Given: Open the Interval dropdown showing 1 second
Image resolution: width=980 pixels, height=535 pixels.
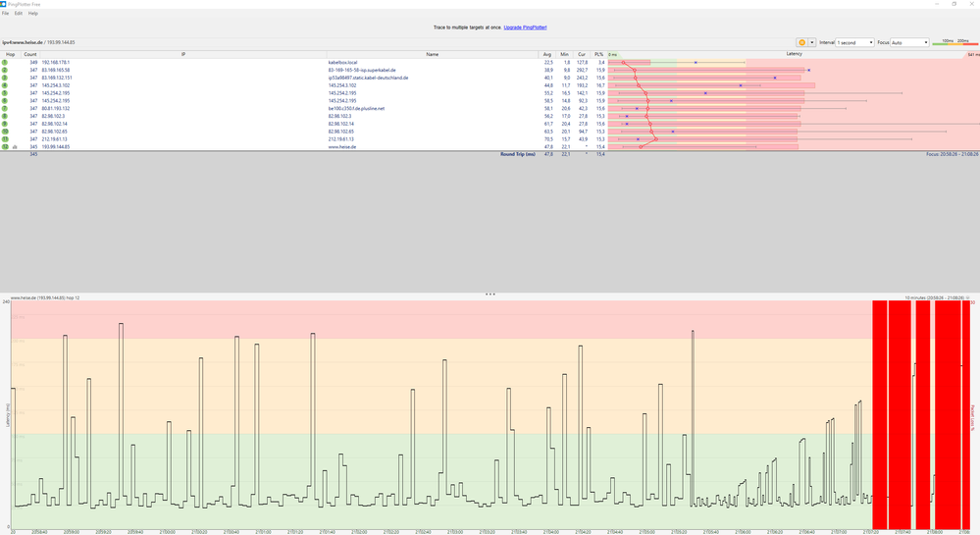Looking at the screenshot, I should pos(855,42).
